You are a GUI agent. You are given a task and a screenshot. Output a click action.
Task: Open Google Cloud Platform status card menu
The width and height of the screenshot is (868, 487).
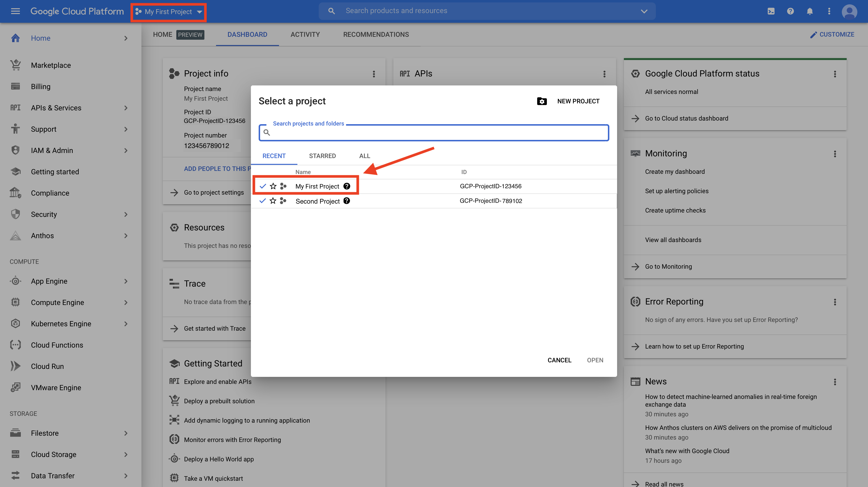(835, 74)
